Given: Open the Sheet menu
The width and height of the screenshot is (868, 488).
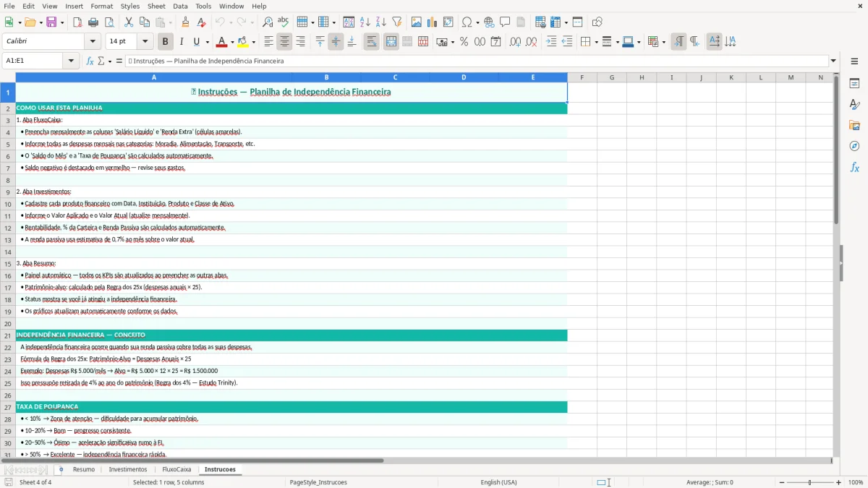Looking at the screenshot, I should tap(156, 6).
